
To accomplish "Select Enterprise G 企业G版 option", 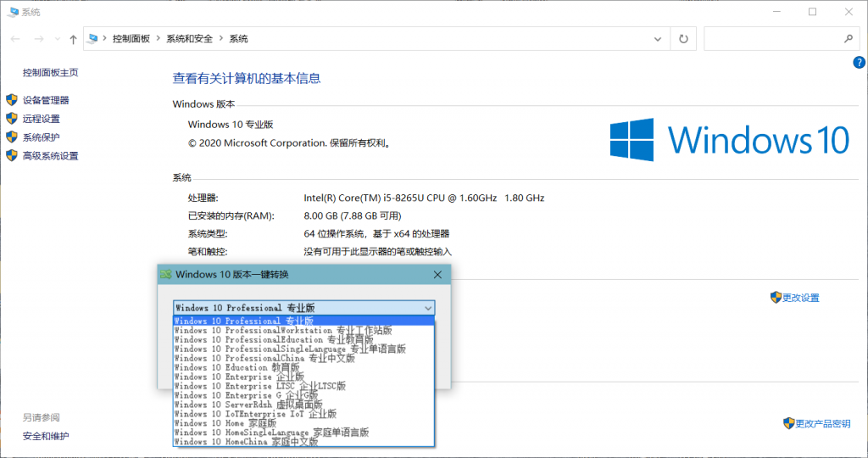I will tap(304, 395).
